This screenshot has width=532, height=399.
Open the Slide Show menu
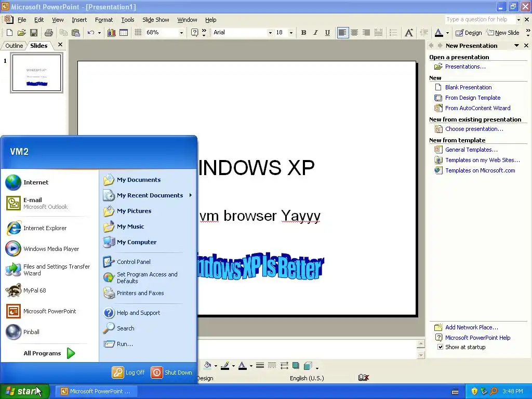[x=156, y=20]
